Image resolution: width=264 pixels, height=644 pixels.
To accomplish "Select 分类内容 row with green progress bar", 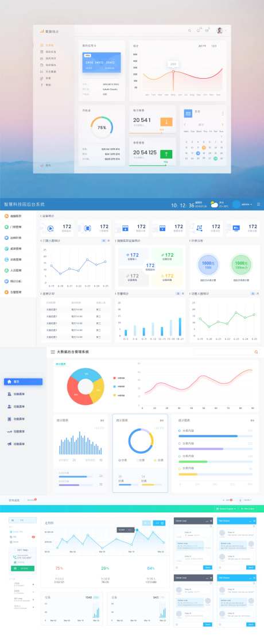I will pyautogui.click(x=215, y=459).
